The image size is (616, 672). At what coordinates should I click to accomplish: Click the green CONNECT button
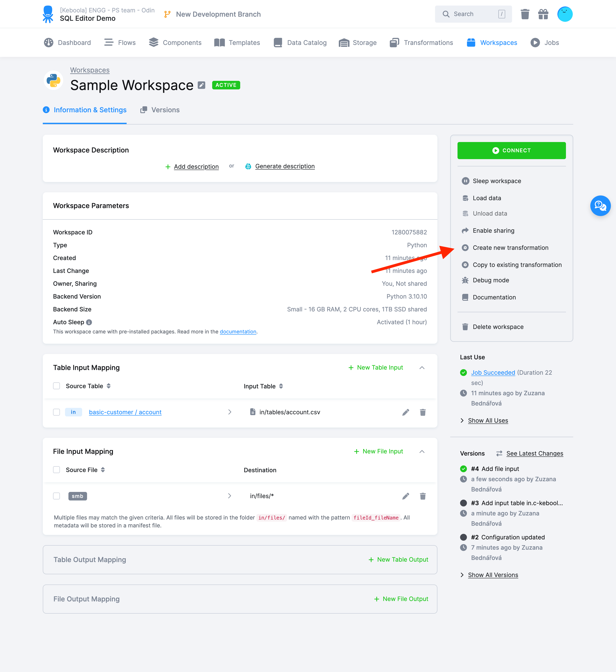(512, 150)
